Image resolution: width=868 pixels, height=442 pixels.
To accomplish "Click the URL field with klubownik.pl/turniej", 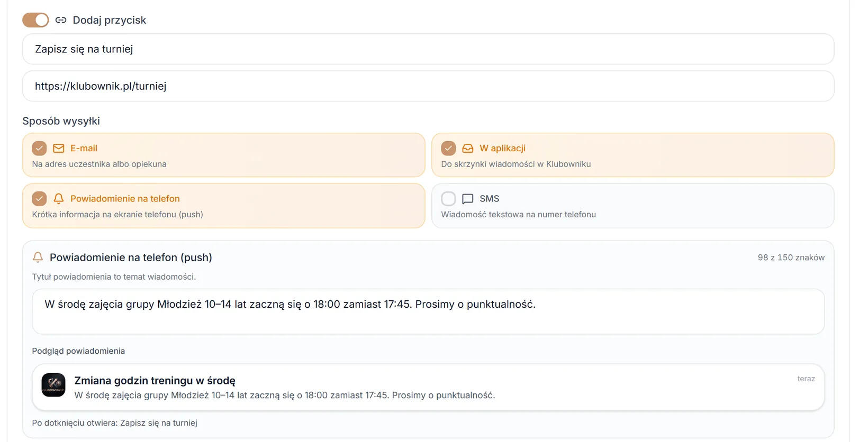I will (x=428, y=86).
